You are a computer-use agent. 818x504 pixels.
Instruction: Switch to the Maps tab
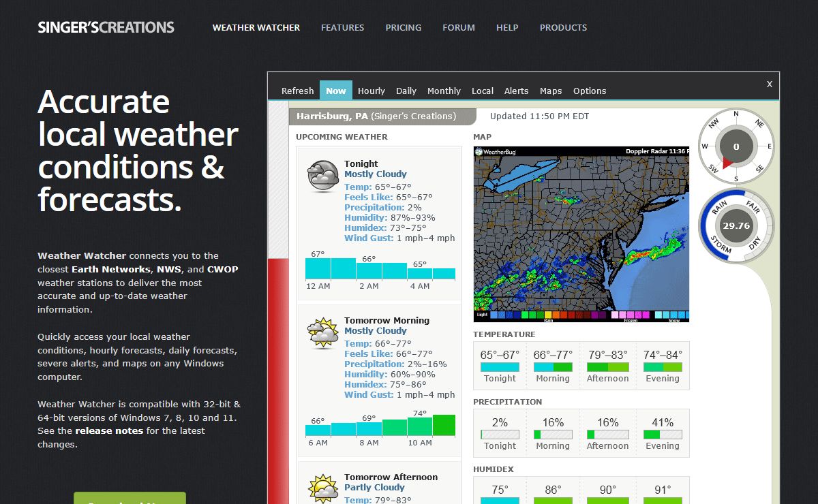point(551,91)
